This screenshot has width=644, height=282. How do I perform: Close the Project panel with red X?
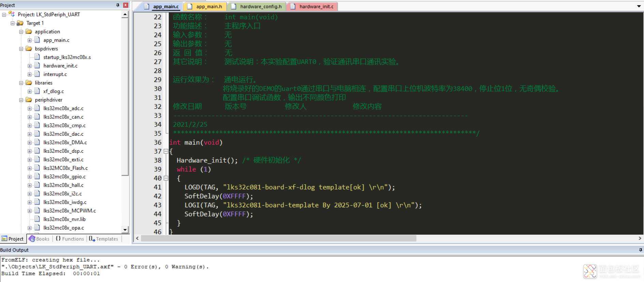[125, 5]
